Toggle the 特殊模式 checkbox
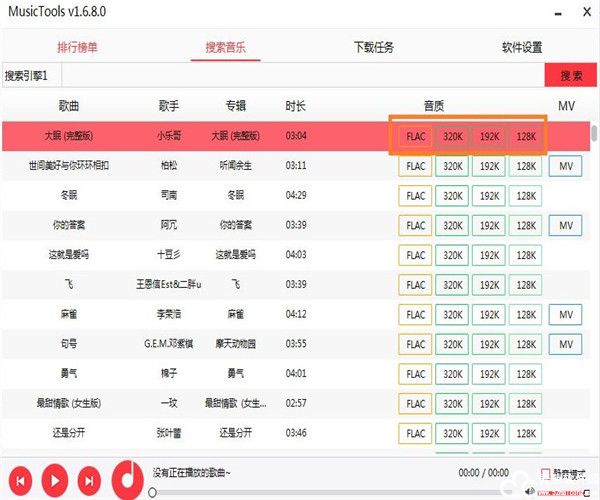 click(545, 474)
